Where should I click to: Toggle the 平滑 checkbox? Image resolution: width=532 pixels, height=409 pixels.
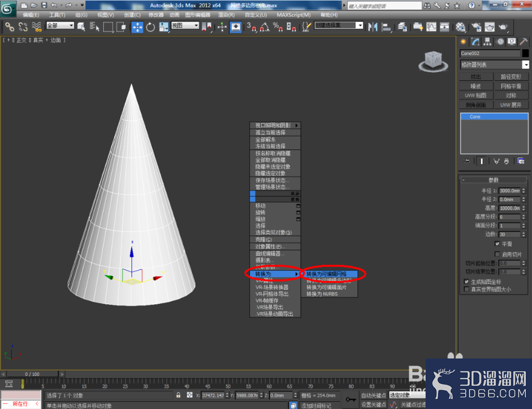tap(497, 244)
